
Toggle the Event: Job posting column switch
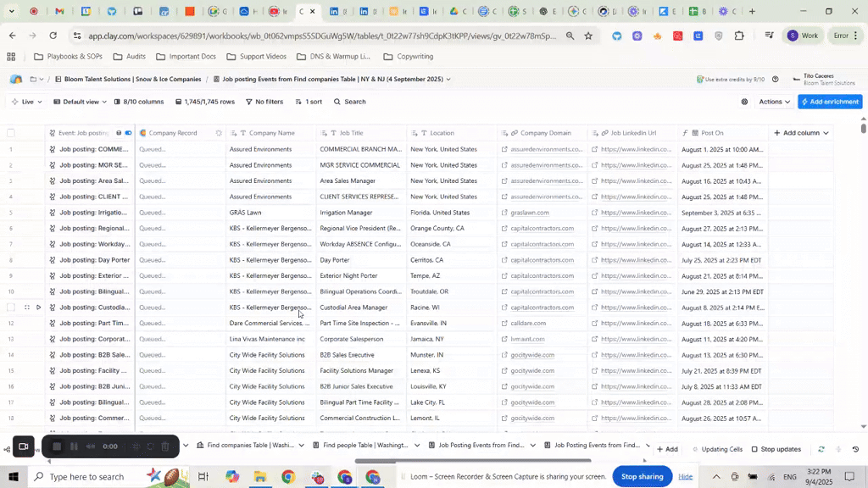pos(129,133)
